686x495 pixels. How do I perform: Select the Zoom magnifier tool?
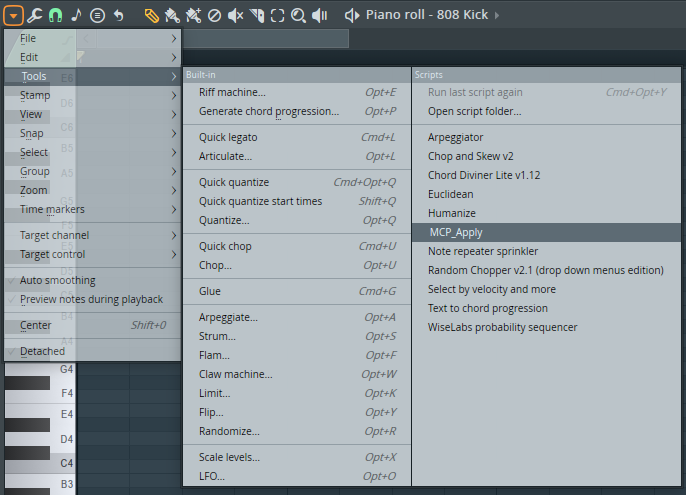(x=298, y=16)
